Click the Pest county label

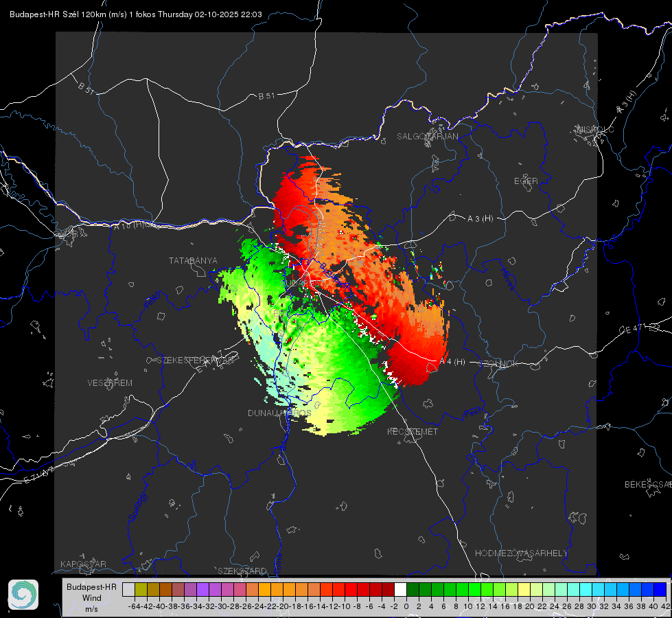coord(473,413)
